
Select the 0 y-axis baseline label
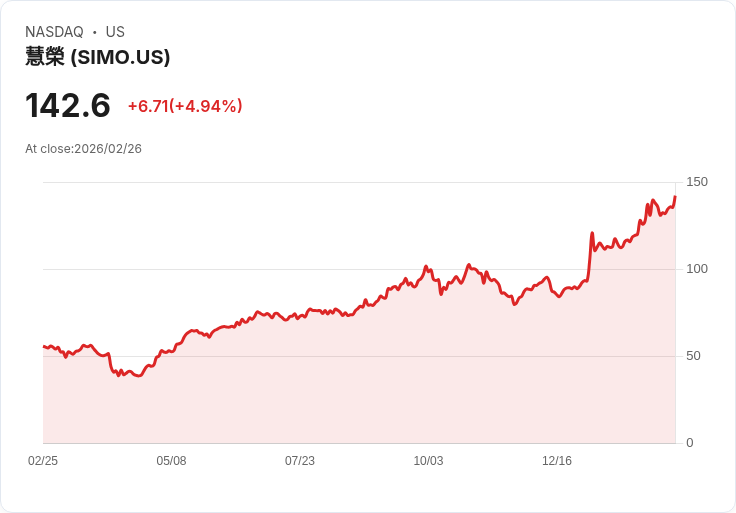point(690,443)
